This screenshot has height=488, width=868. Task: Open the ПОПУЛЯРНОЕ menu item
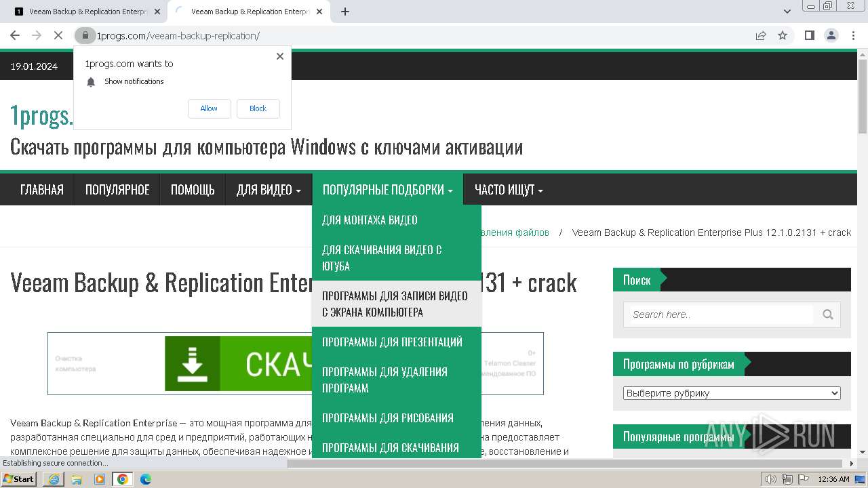[x=117, y=190]
